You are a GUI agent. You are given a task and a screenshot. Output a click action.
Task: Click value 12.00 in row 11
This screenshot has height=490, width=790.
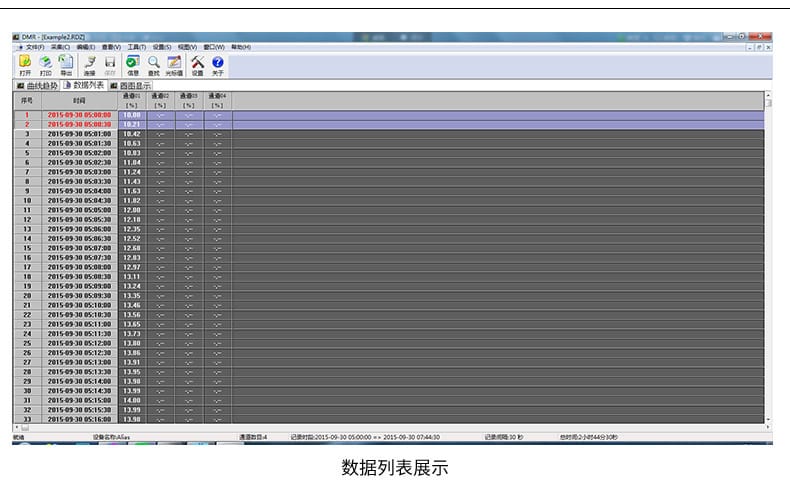tap(131, 210)
